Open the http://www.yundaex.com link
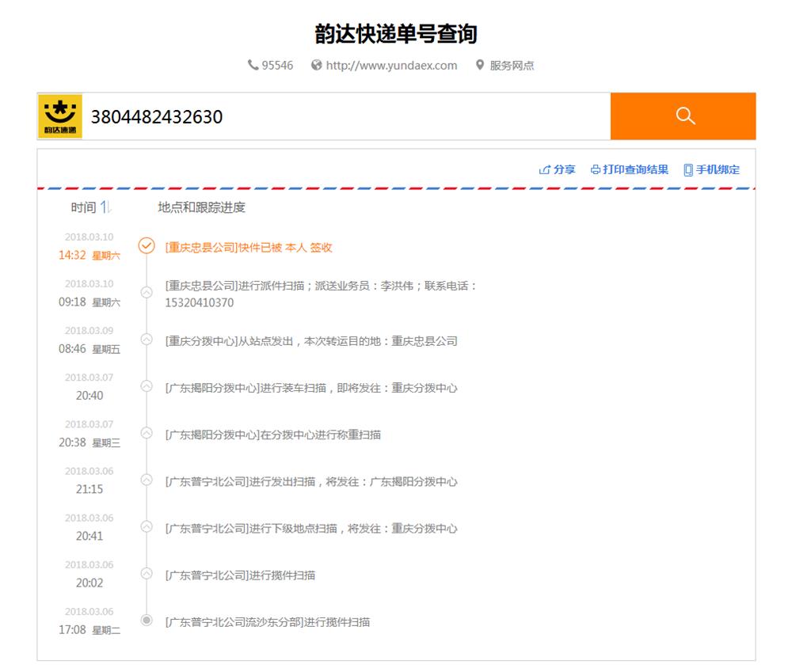This screenshot has height=672, width=792. click(x=391, y=66)
